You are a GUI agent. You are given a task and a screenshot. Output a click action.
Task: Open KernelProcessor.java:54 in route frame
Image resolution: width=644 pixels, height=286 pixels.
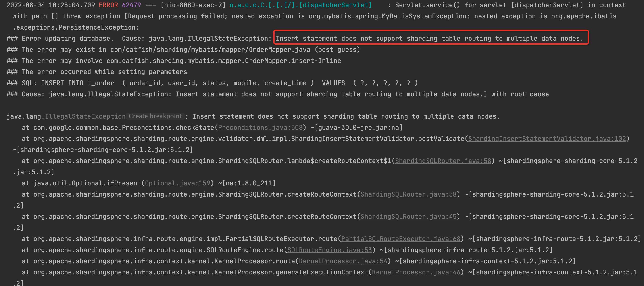tap(343, 261)
